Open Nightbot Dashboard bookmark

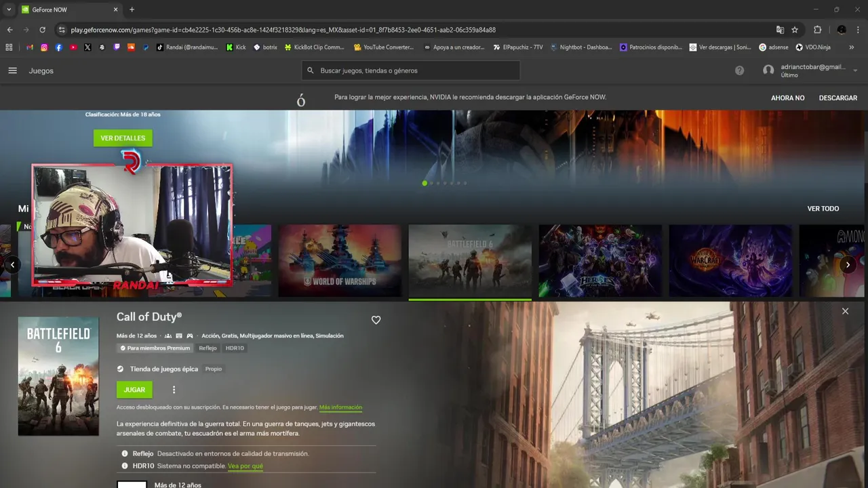[x=581, y=47]
